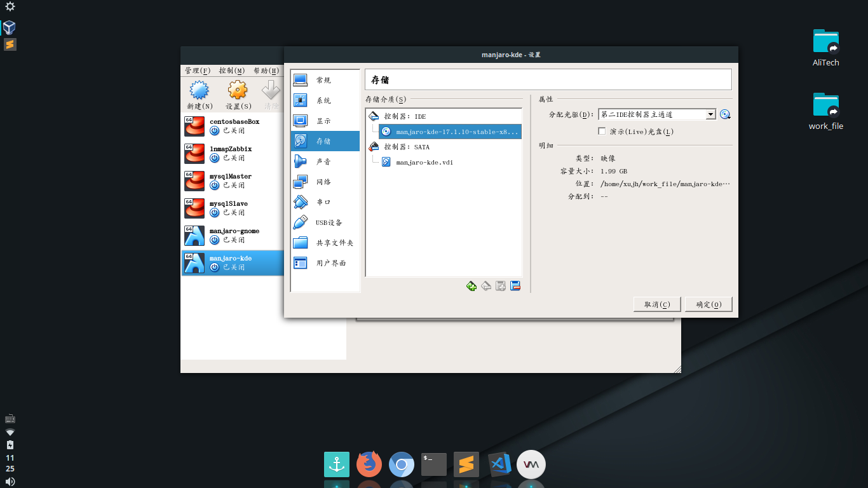868x488 pixels.
Task: Click 新建(N) toolbar icon in VirtualBox Manager
Action: tap(200, 95)
